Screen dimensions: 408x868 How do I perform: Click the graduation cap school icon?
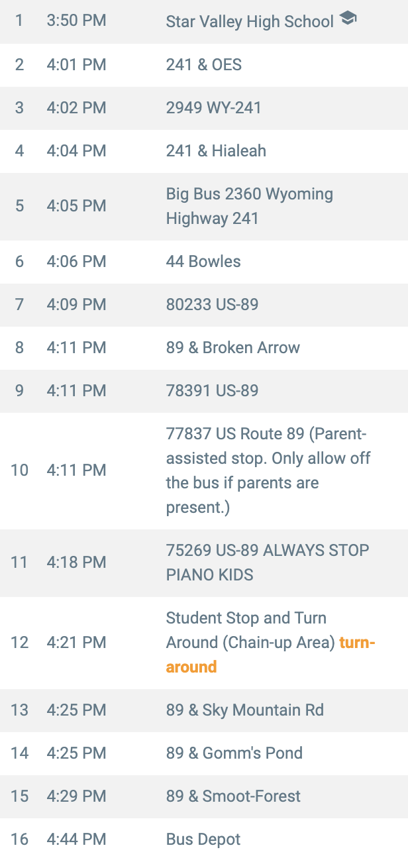coord(348,19)
